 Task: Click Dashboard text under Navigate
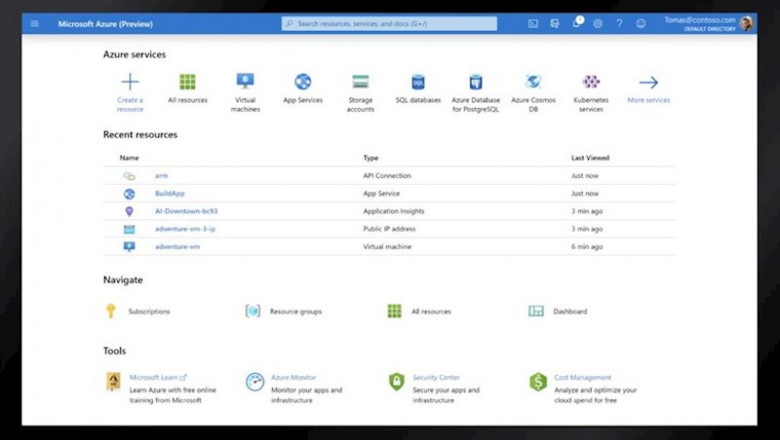(570, 311)
